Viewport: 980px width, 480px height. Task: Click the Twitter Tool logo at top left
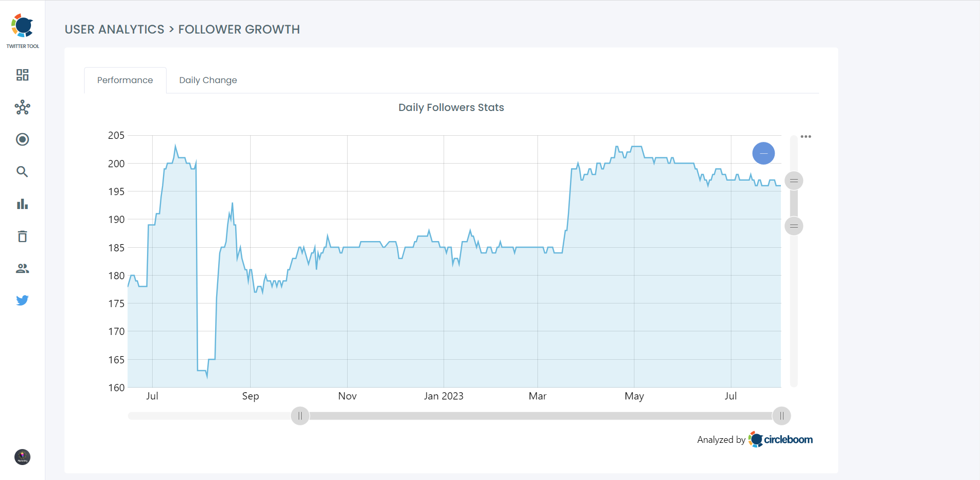(22, 25)
